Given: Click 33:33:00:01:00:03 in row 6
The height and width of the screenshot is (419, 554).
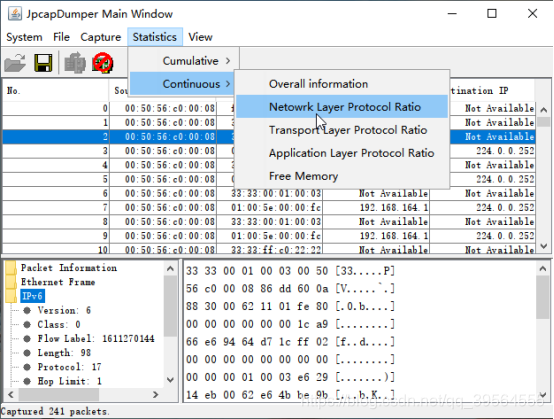Looking at the screenshot, I should pyautogui.click(x=276, y=193).
